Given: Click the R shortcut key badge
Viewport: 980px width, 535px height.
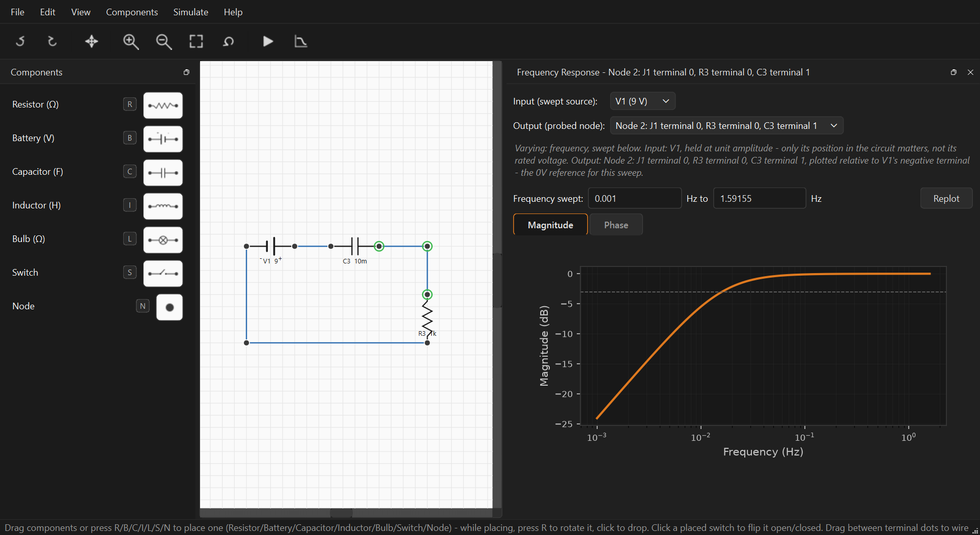Looking at the screenshot, I should (x=130, y=104).
